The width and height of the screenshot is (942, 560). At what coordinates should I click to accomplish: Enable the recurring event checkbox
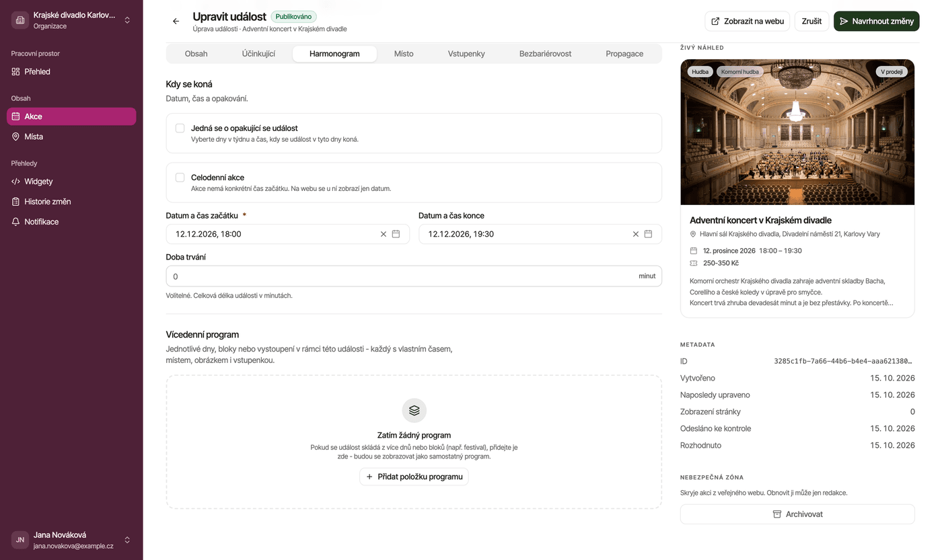point(180,128)
